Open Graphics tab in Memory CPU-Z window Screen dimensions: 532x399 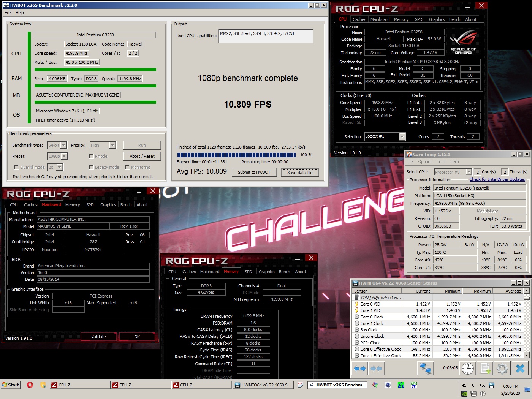pyautogui.click(x=266, y=272)
